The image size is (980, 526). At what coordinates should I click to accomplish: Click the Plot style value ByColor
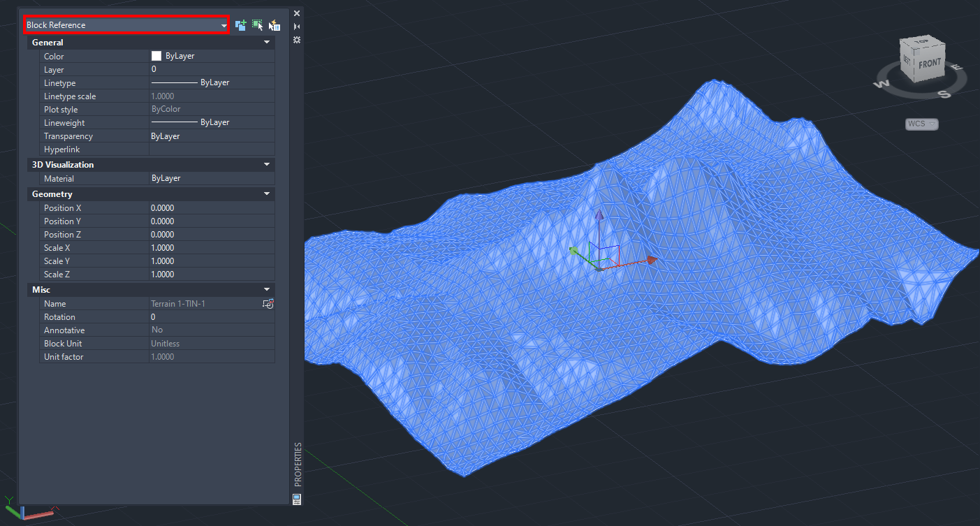(166, 110)
